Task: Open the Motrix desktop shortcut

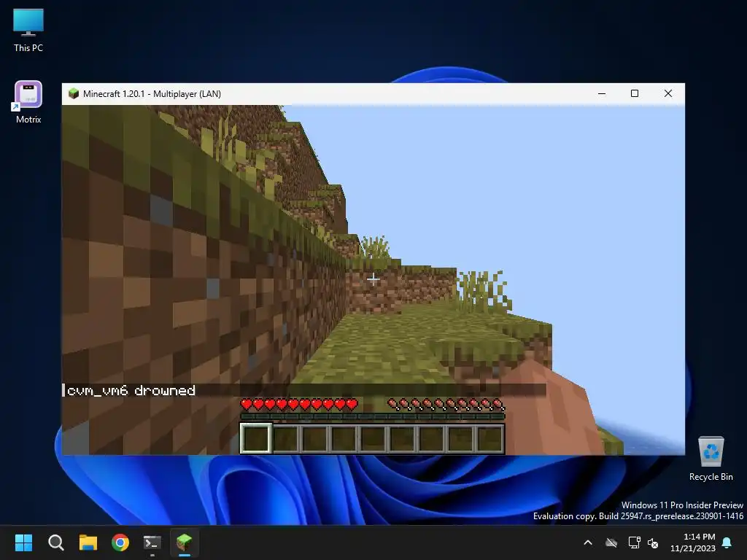Action: pyautogui.click(x=28, y=102)
